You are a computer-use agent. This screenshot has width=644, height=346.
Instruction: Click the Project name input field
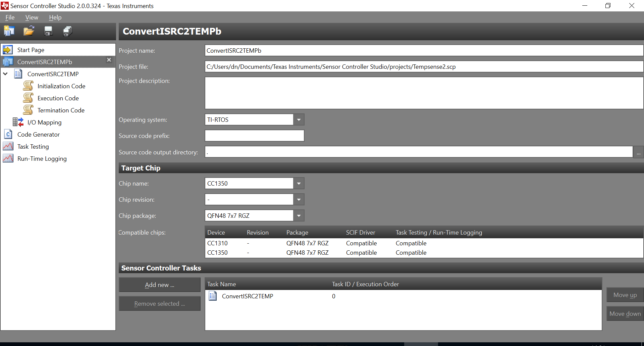coord(424,50)
